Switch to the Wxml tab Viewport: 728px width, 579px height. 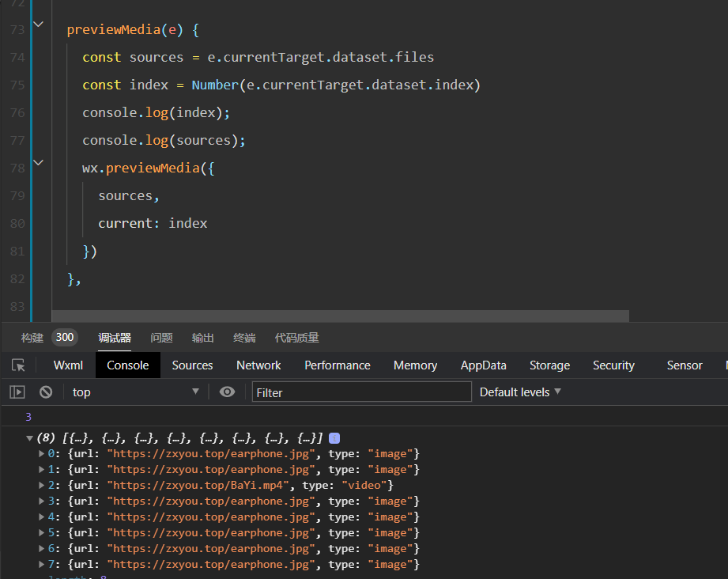(x=68, y=365)
